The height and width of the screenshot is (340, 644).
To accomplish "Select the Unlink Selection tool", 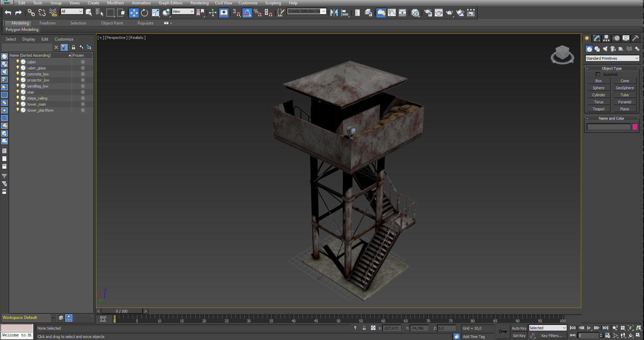I will pos(42,13).
